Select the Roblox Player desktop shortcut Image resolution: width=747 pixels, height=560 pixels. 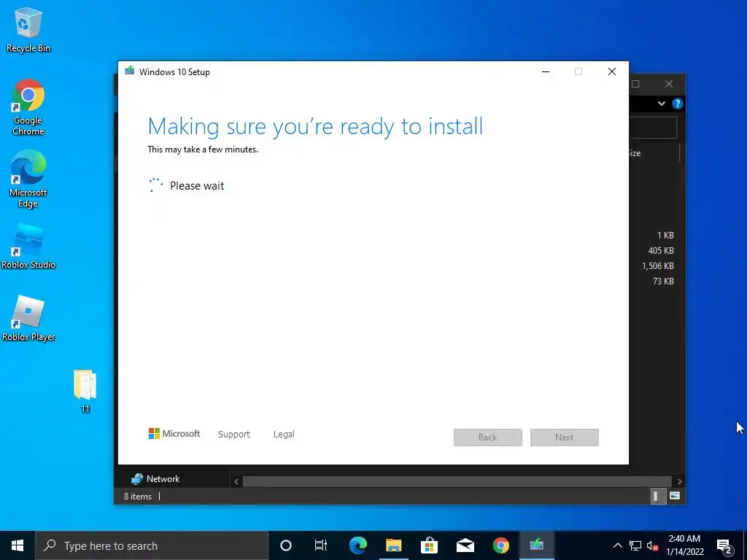click(x=28, y=318)
